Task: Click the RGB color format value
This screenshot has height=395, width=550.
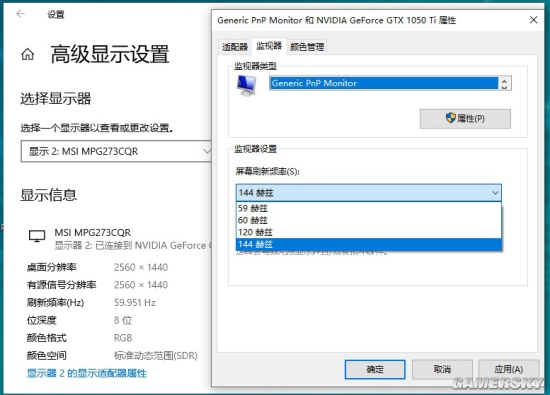Action: pyautogui.click(x=123, y=338)
